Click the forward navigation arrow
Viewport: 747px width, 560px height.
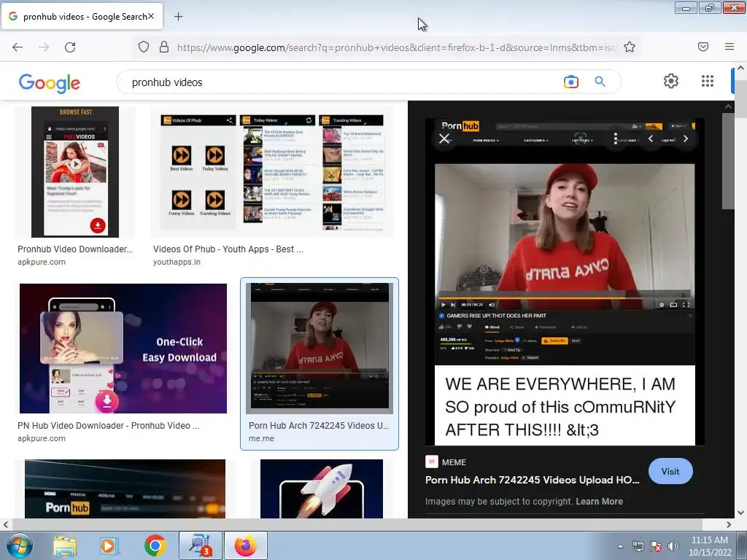pyautogui.click(x=44, y=47)
